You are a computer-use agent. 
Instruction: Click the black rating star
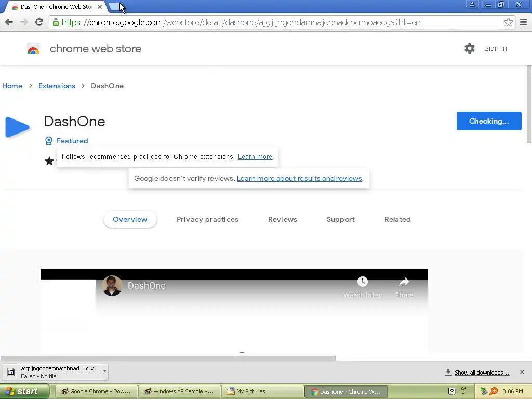point(49,161)
